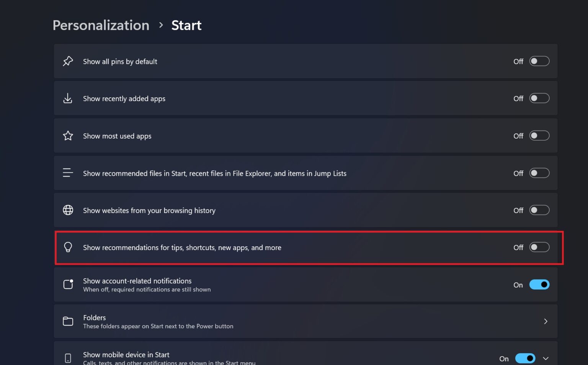The image size is (588, 365).
Task: Click the Show recommended files settings row
Action: (x=268, y=173)
